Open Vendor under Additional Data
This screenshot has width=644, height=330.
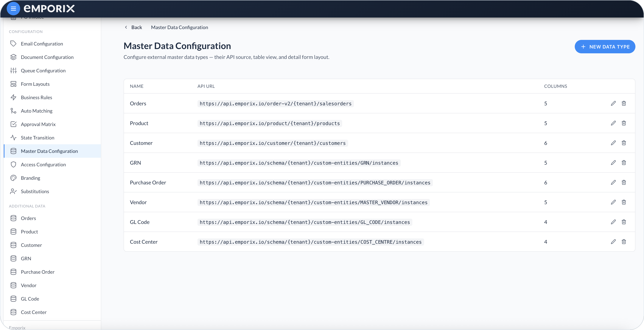point(52,285)
